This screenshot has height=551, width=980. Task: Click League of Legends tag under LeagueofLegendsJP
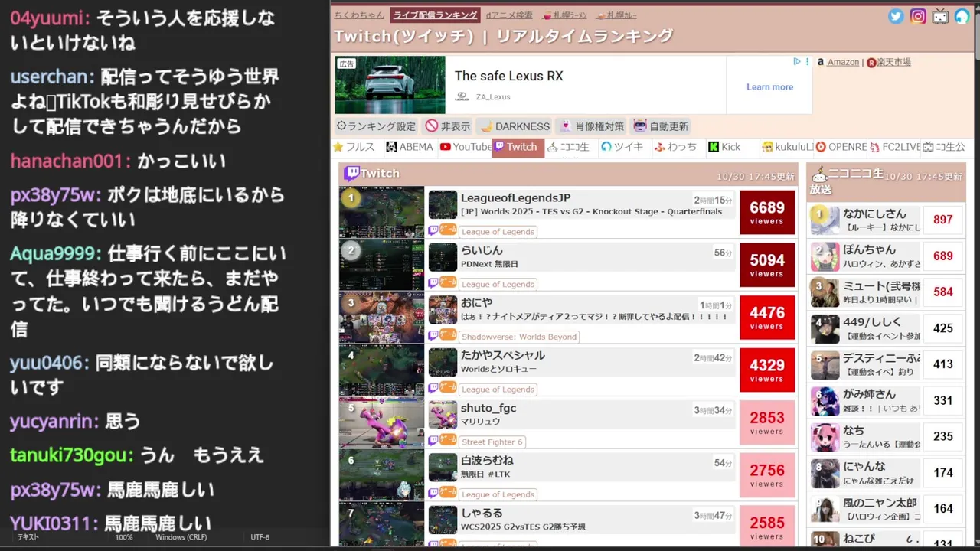pyautogui.click(x=498, y=232)
